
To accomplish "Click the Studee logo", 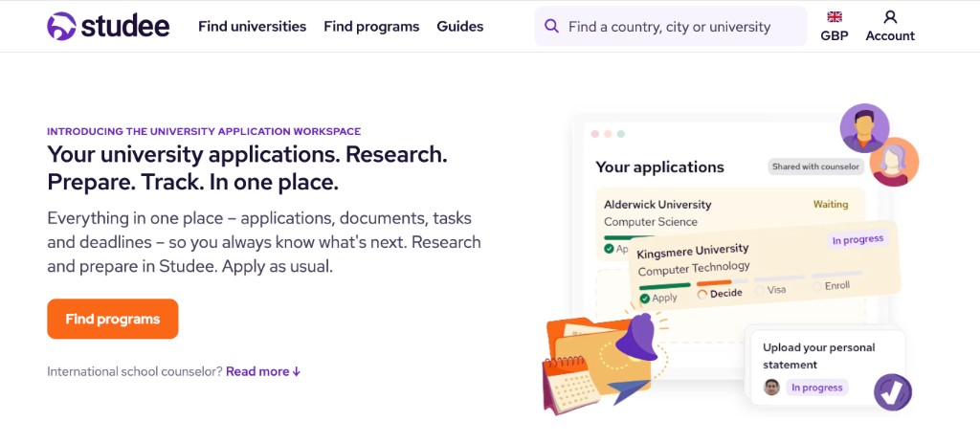I will pyautogui.click(x=108, y=26).
